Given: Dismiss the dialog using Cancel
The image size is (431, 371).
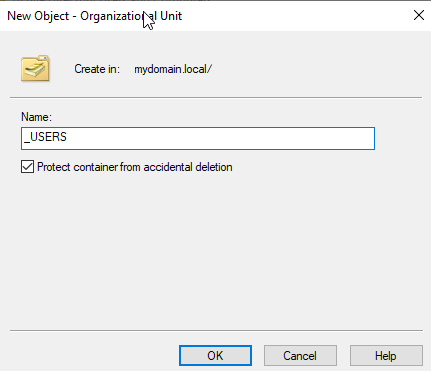Looking at the screenshot, I should coord(300,356).
